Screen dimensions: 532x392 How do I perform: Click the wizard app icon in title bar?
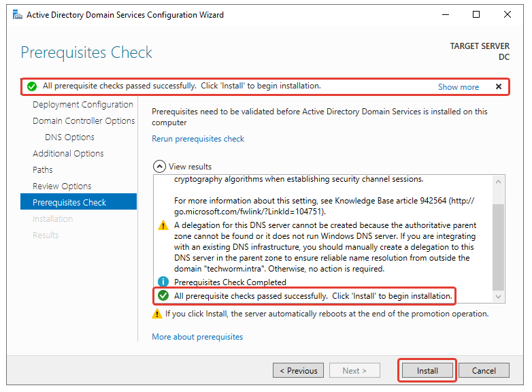(x=16, y=14)
